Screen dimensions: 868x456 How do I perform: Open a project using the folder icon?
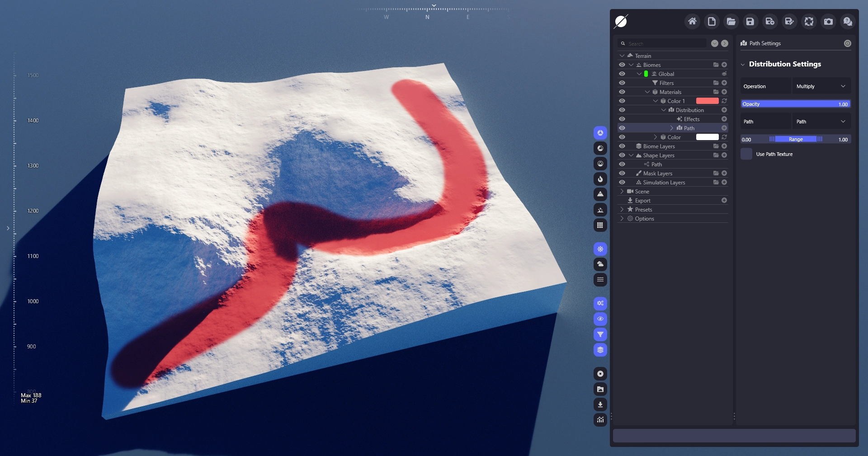731,21
